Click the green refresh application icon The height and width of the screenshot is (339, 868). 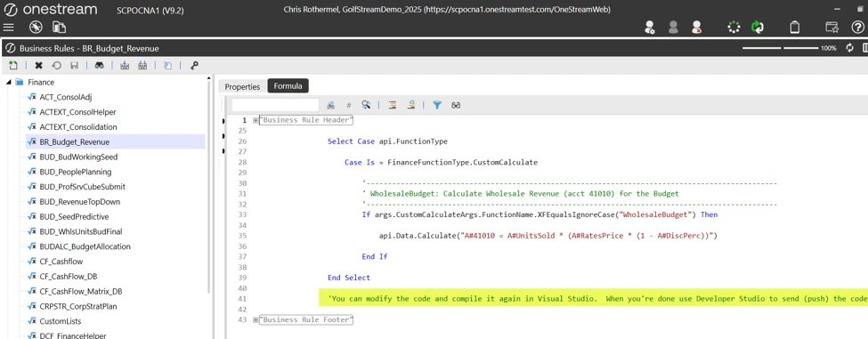point(758,27)
